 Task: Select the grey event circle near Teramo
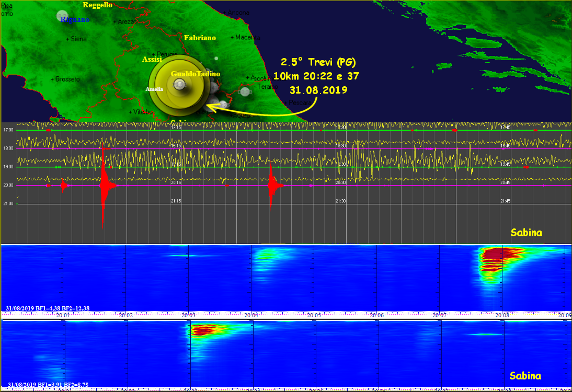pos(245,92)
